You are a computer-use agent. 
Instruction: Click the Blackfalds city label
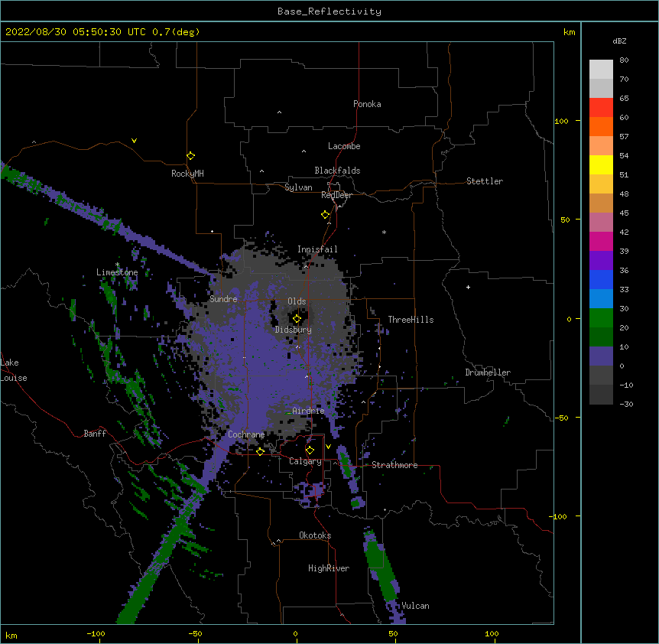[x=337, y=171]
